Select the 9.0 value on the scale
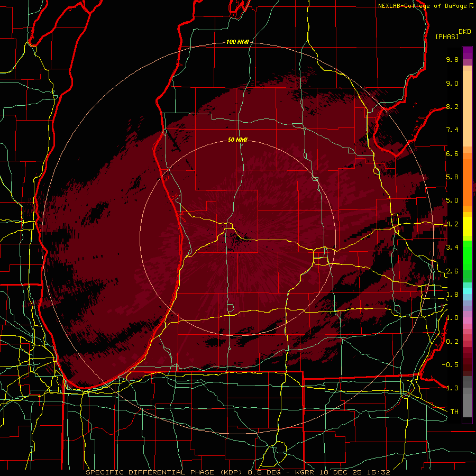This screenshot has width=476, height=476. (x=452, y=83)
